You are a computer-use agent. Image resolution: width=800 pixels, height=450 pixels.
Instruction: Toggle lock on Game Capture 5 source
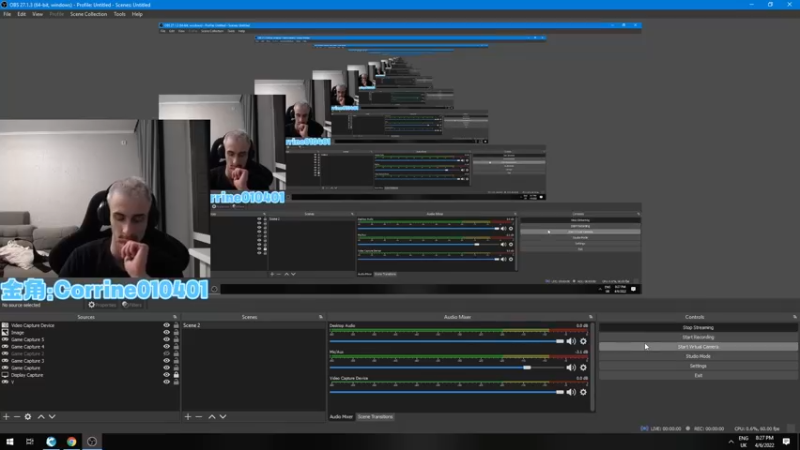click(176, 339)
